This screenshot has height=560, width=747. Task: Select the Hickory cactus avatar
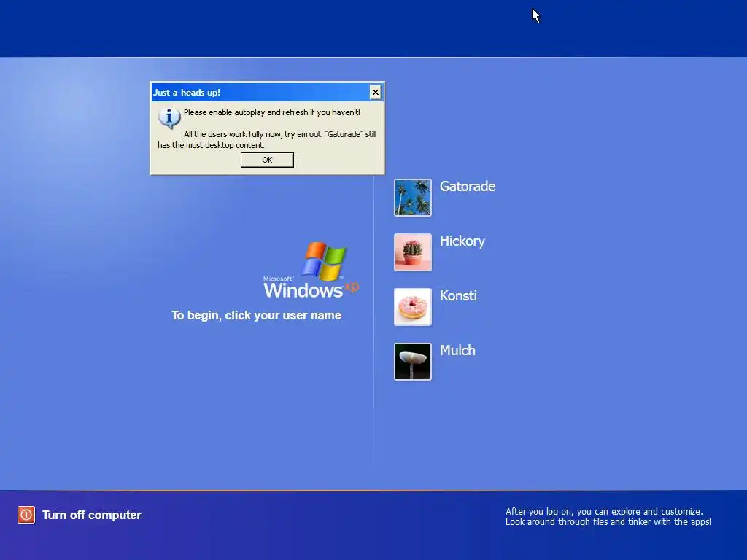coord(413,252)
